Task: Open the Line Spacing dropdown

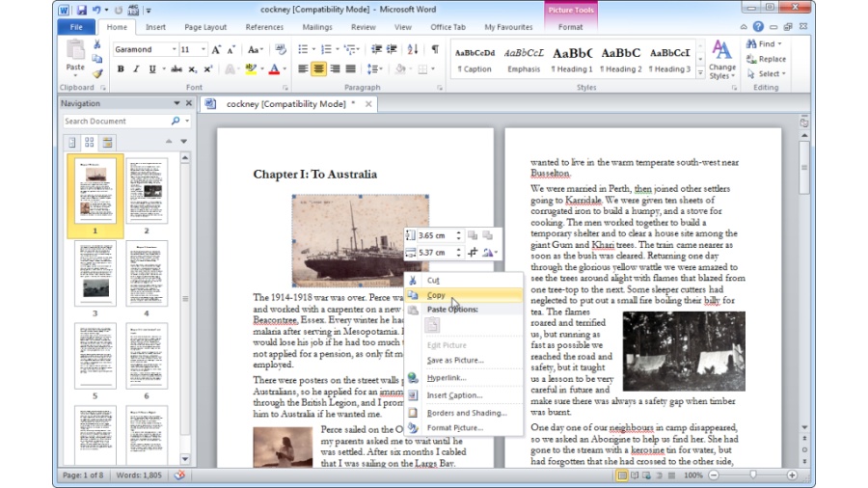Action: pos(375,69)
